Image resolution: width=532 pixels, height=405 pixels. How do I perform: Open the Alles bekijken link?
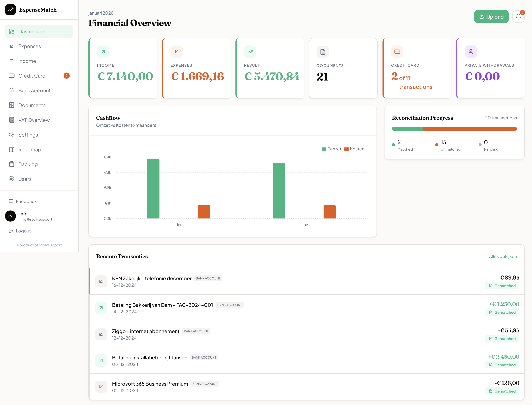[x=503, y=256]
